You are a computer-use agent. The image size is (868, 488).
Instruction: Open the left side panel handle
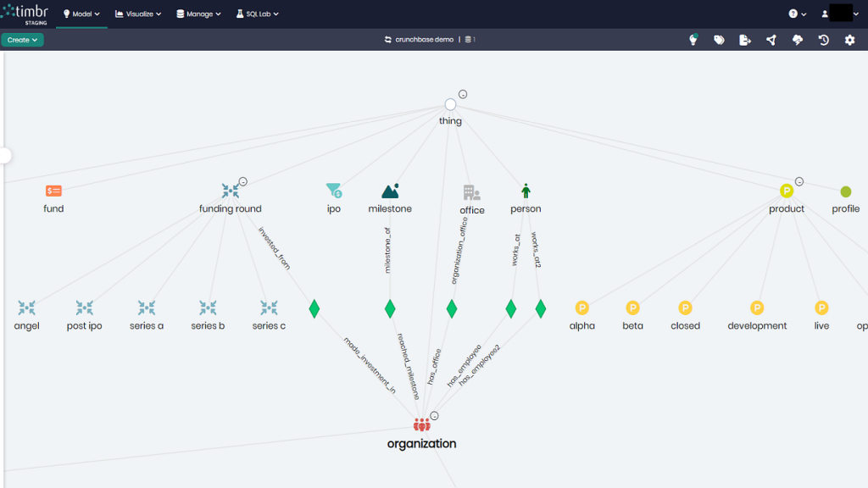point(6,156)
